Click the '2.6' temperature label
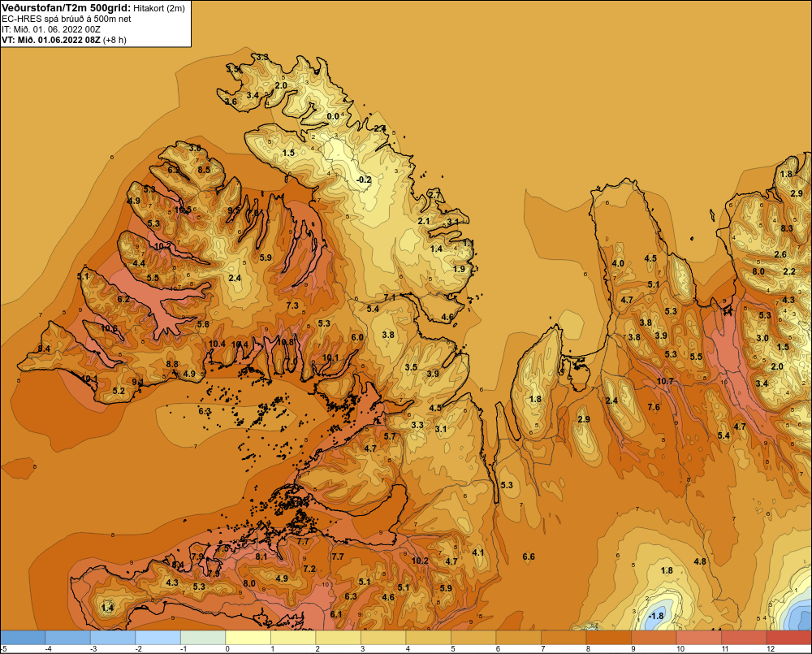Image resolution: width=812 pixels, height=654 pixels. pyautogui.click(x=780, y=254)
